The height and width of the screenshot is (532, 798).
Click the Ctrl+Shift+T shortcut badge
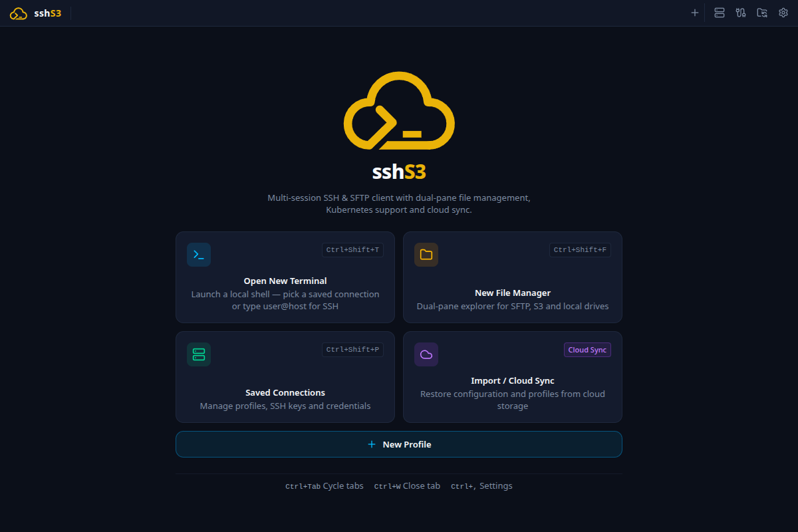tap(352, 250)
